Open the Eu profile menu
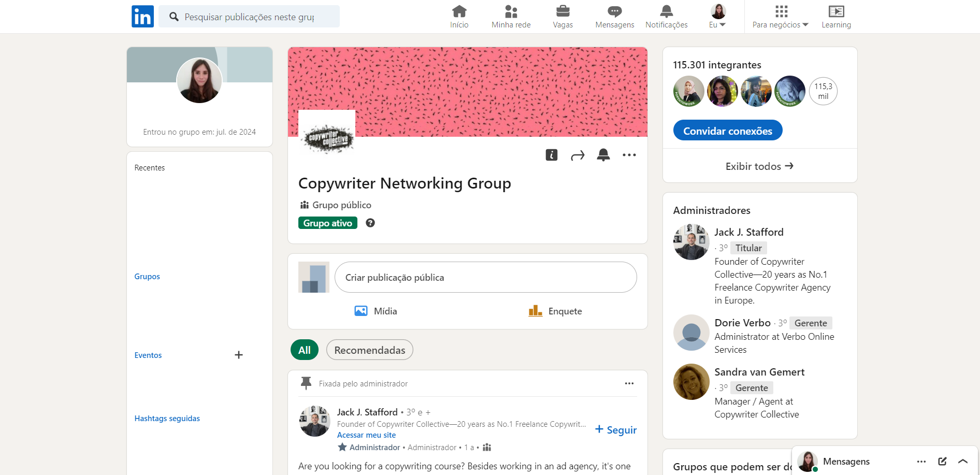 pos(718,17)
